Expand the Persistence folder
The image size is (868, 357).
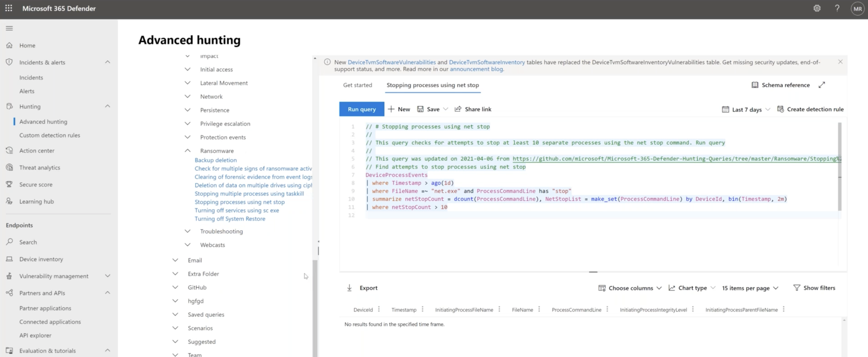tap(188, 110)
